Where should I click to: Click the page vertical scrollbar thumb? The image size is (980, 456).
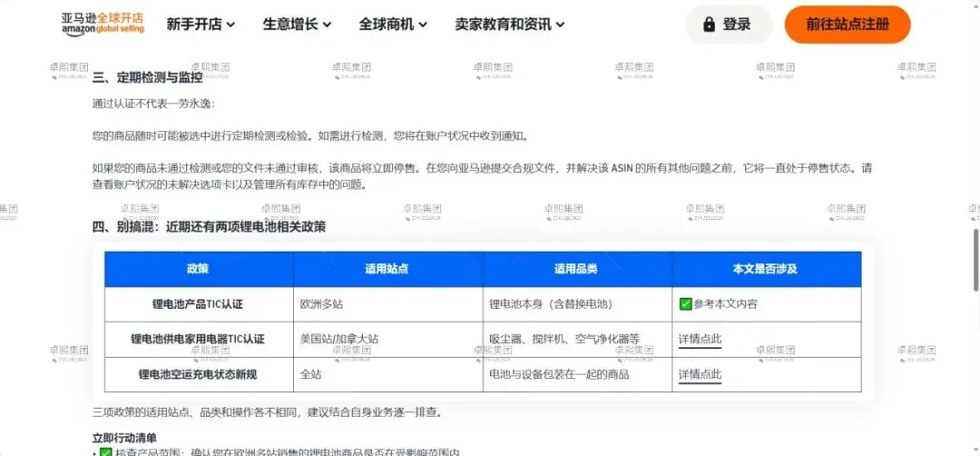pos(975,260)
